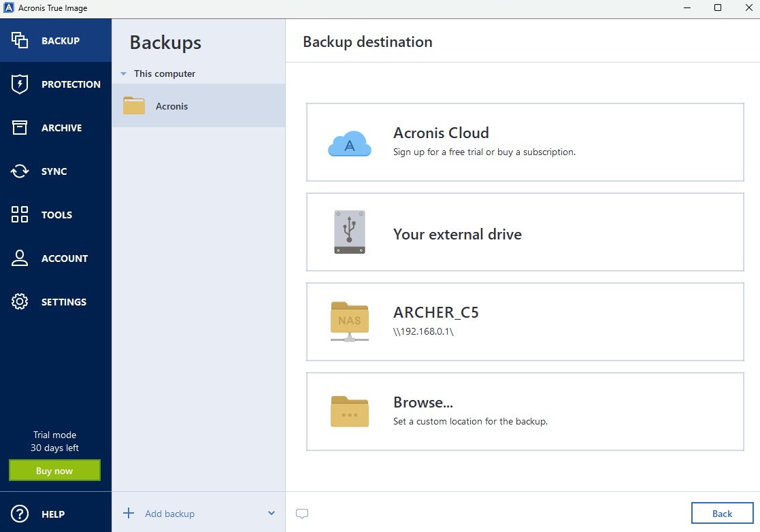
Task: Go to the ACCOUNT tab label
Action: pyautogui.click(x=65, y=259)
